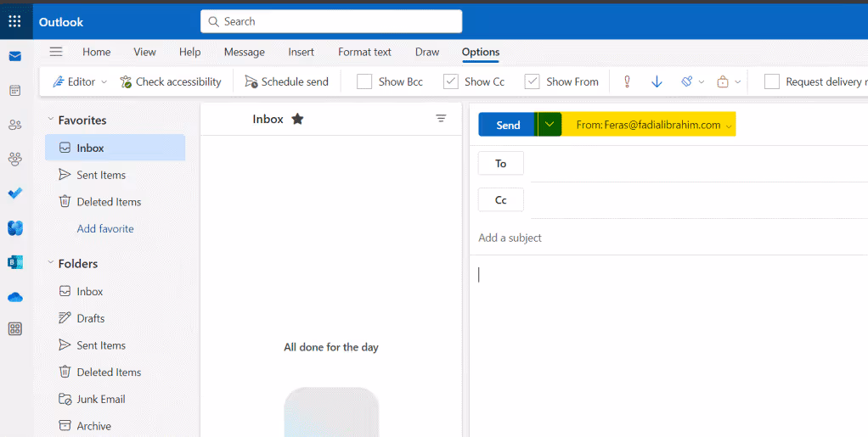
Task: Open the Bookings app icon
Action: click(x=15, y=262)
